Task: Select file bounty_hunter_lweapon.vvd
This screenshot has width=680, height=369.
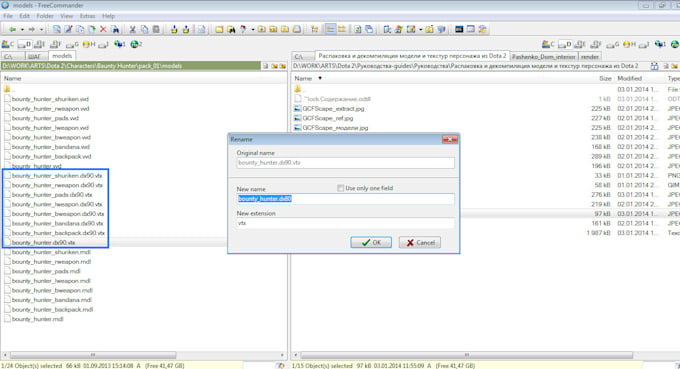Action: pyautogui.click(x=50, y=128)
